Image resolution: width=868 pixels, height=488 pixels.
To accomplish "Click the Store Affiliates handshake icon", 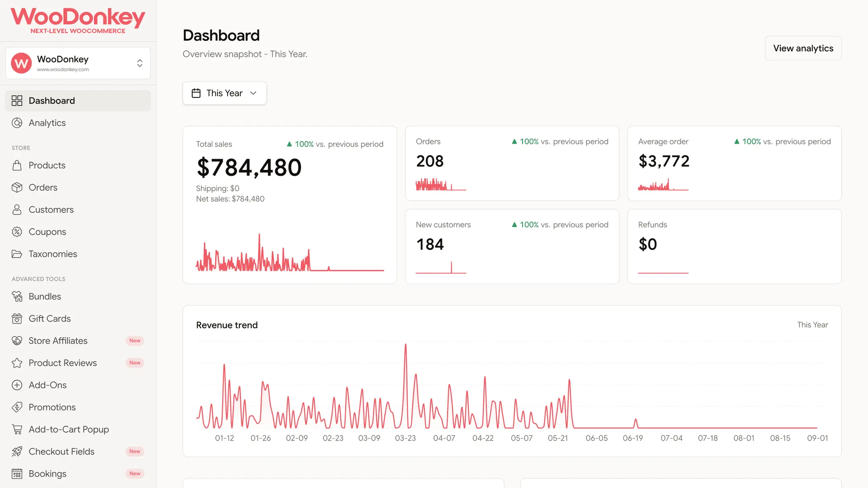I will (17, 341).
